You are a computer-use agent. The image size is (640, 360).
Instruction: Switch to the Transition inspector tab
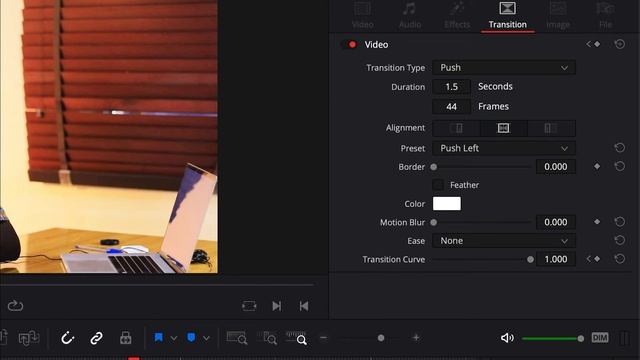(x=507, y=16)
